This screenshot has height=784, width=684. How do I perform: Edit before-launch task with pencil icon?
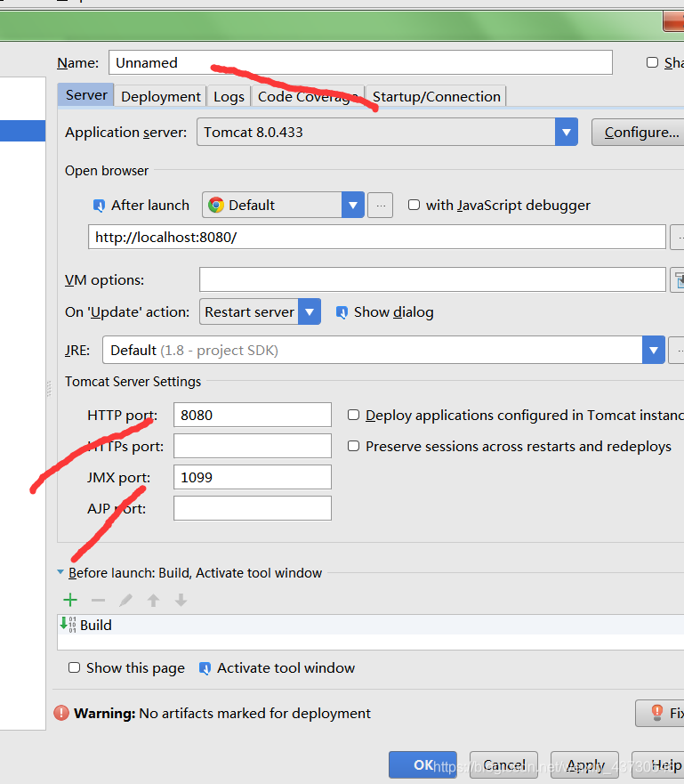pyautogui.click(x=126, y=600)
